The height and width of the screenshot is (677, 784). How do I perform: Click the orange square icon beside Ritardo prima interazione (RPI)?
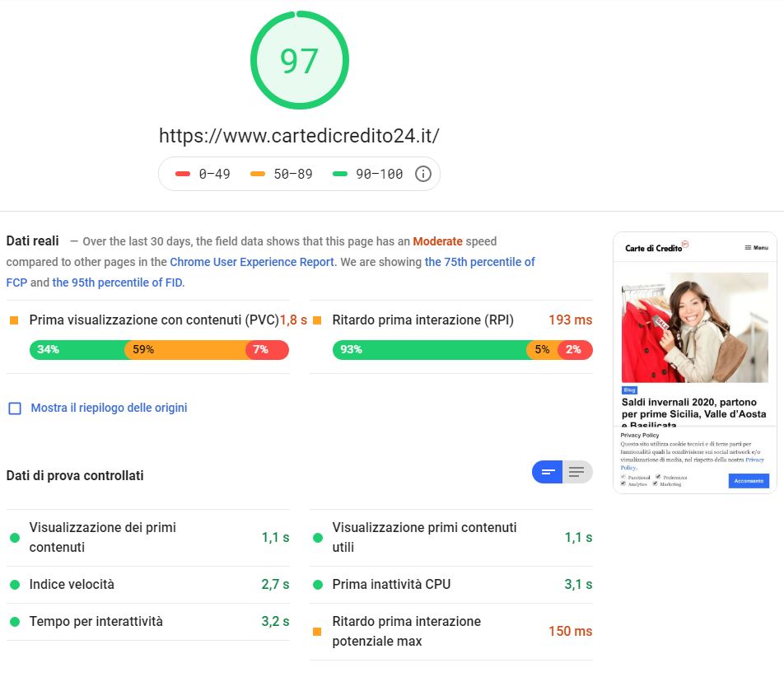[317, 320]
